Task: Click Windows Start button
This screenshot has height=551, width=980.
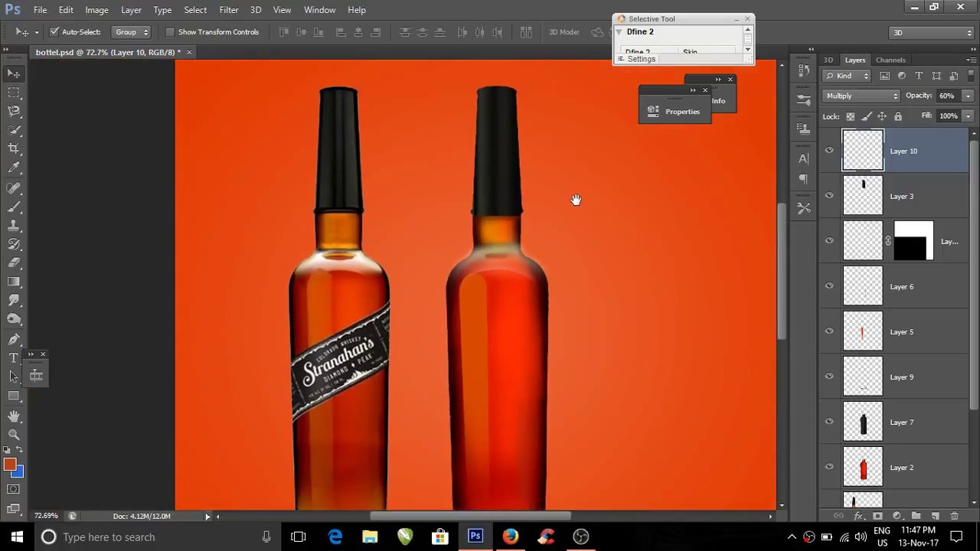Action: (17, 536)
